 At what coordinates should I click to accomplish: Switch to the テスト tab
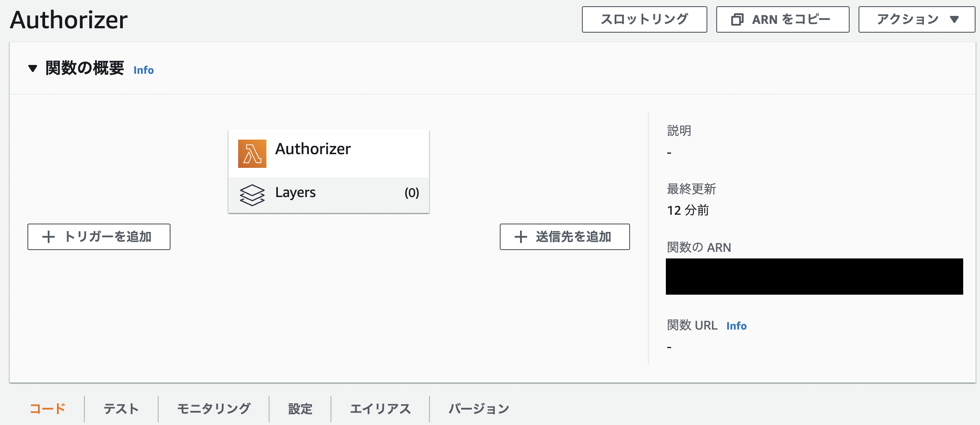tap(120, 409)
